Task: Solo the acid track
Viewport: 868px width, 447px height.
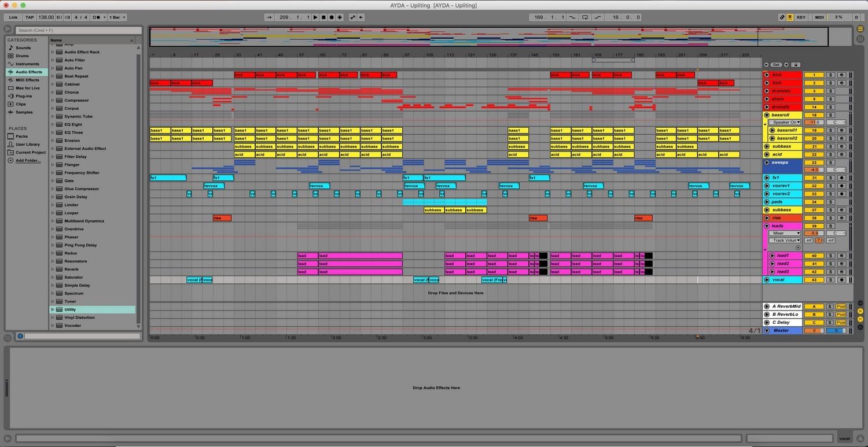Action: point(830,154)
